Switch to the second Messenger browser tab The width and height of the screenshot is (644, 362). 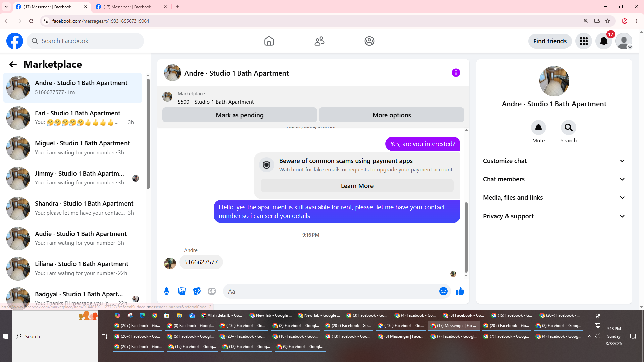132,7
